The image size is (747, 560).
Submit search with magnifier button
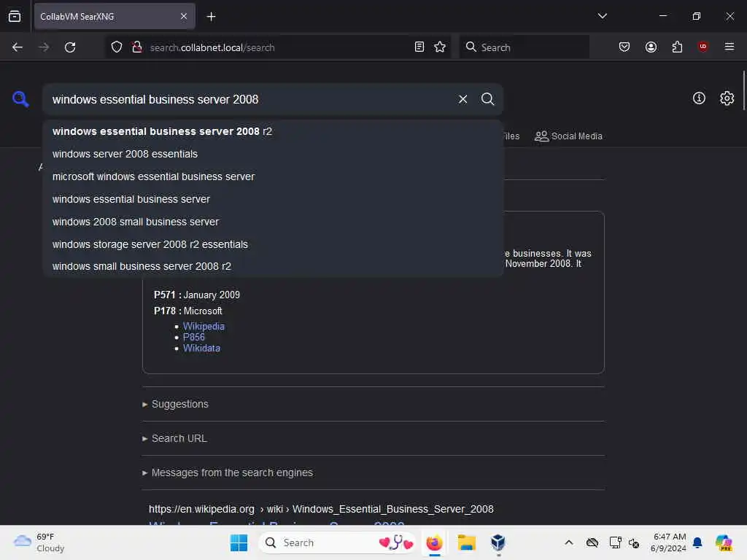tap(487, 99)
